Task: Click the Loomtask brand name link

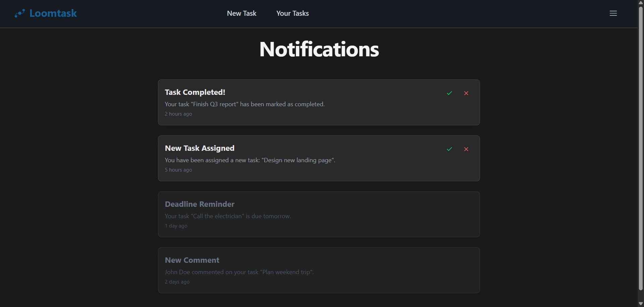Action: (x=53, y=13)
